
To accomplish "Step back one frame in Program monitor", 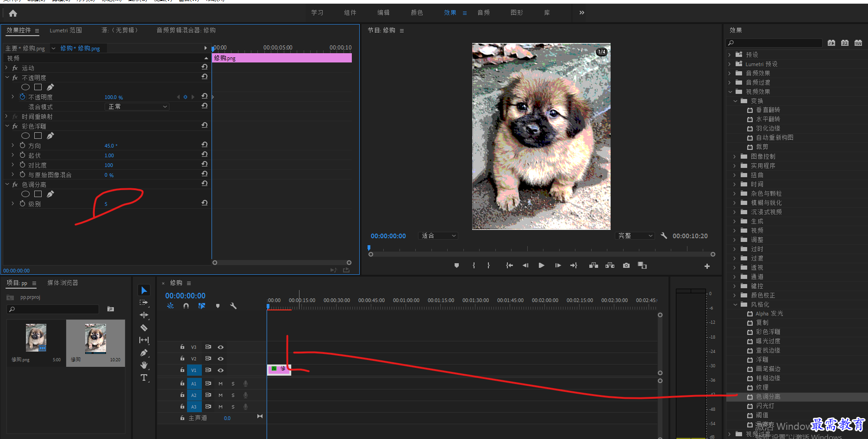I will point(525,266).
